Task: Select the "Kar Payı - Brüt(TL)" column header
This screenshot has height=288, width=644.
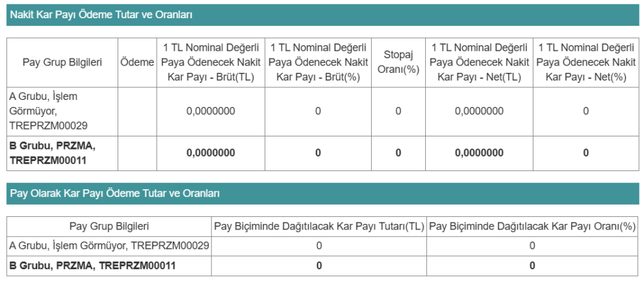Action: (211, 62)
